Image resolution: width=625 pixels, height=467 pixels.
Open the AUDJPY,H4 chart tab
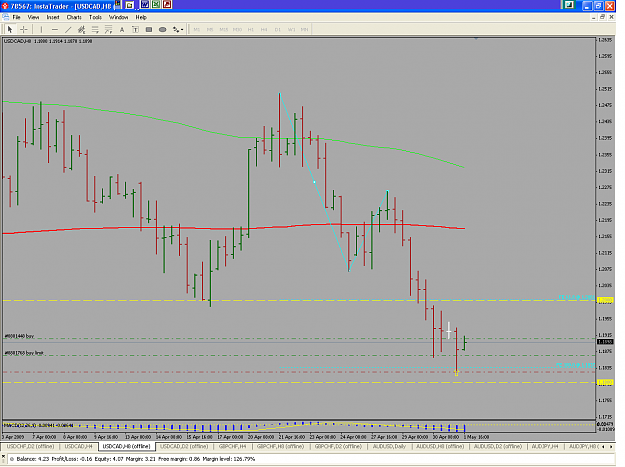[x=545, y=447]
